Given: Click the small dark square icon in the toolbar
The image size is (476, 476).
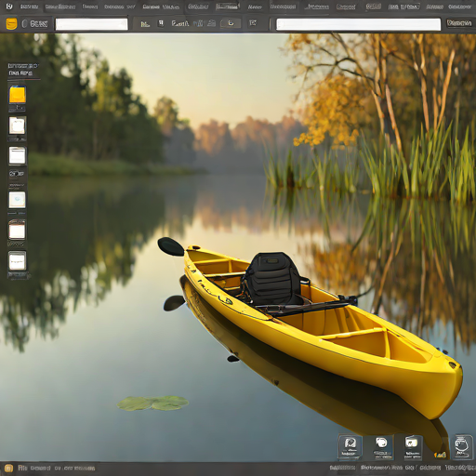Looking at the screenshot, I should click(161, 23).
